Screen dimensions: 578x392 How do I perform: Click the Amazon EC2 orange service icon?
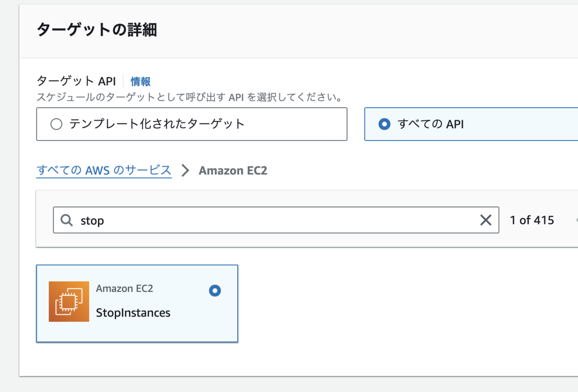69,301
